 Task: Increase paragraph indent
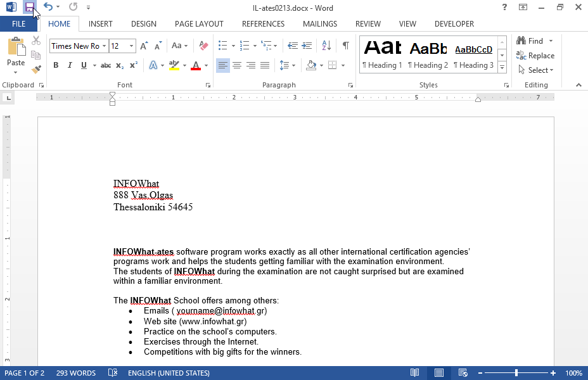307,46
